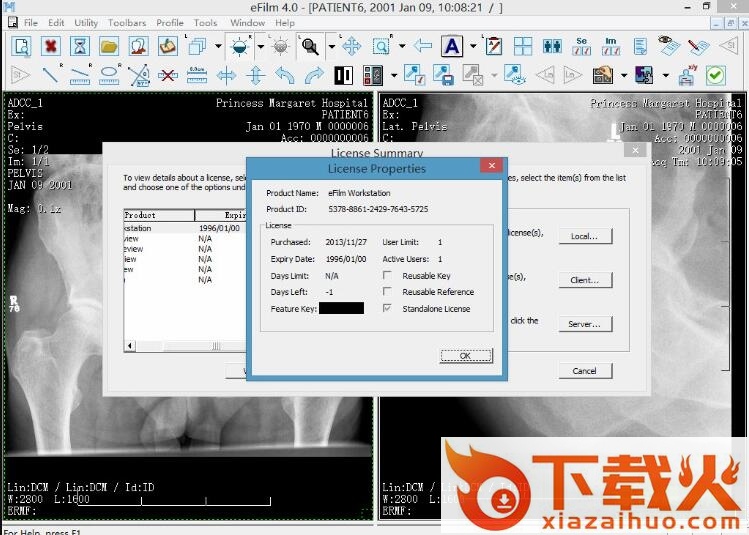Viewport: 749px width, 535px height.
Task: Flip image horizontally icon
Action: pos(226,75)
